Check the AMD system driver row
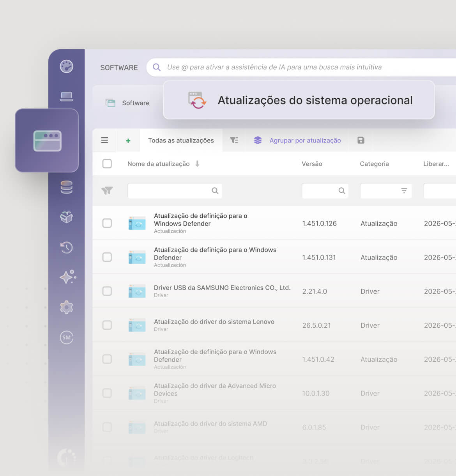 pyautogui.click(x=107, y=427)
